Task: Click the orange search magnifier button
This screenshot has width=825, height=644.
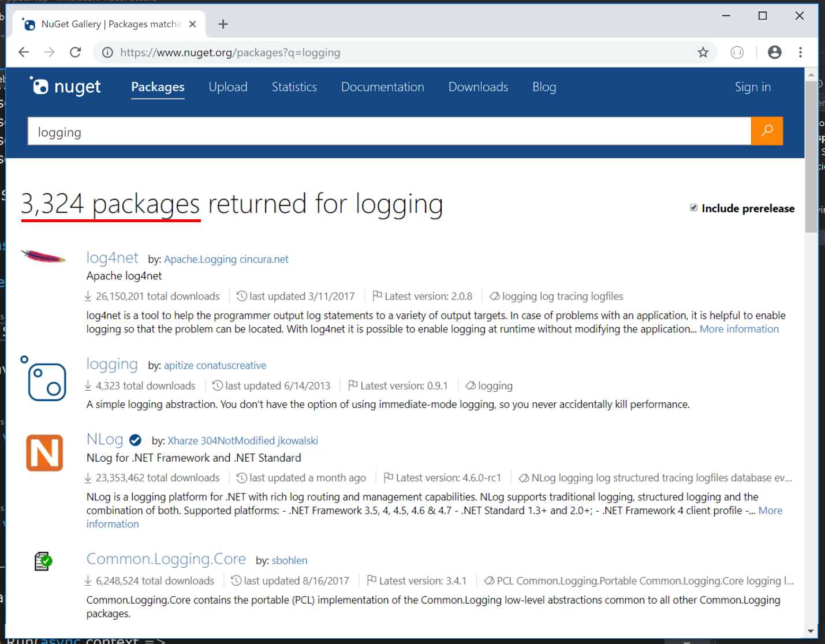Action: tap(766, 131)
